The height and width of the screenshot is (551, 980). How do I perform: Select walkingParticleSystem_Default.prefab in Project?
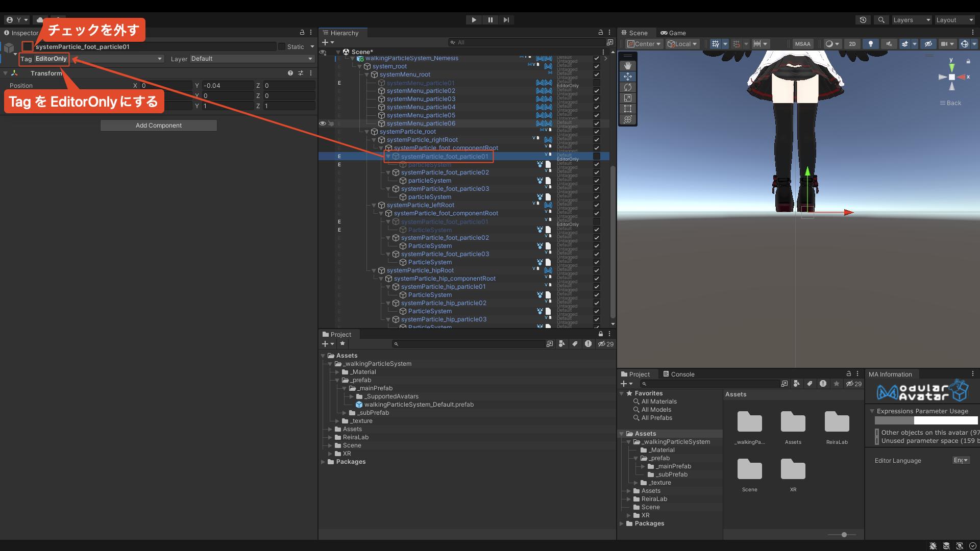pos(419,405)
